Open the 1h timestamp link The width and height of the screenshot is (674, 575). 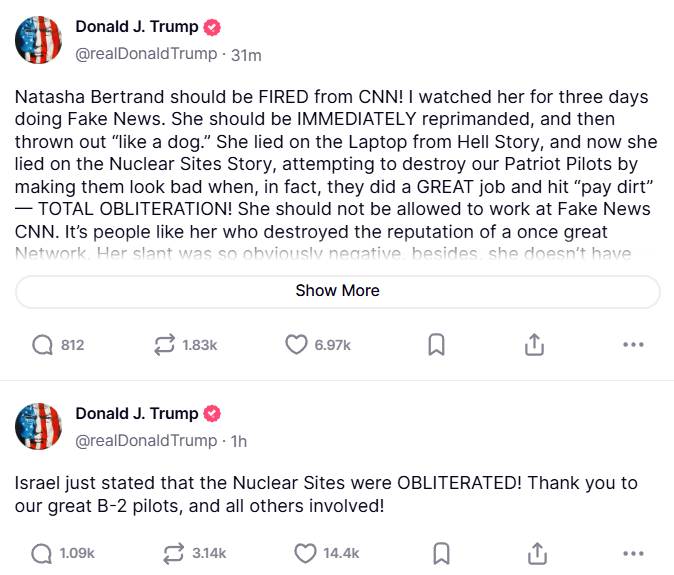[x=238, y=441]
